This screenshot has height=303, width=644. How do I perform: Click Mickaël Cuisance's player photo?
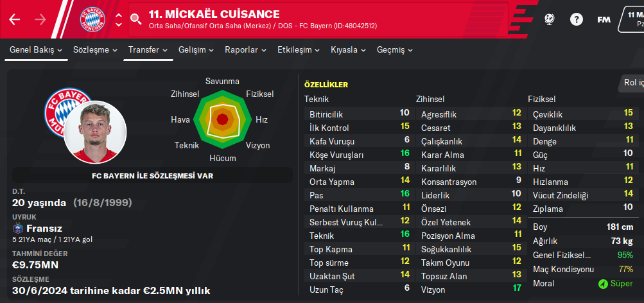pos(95,132)
